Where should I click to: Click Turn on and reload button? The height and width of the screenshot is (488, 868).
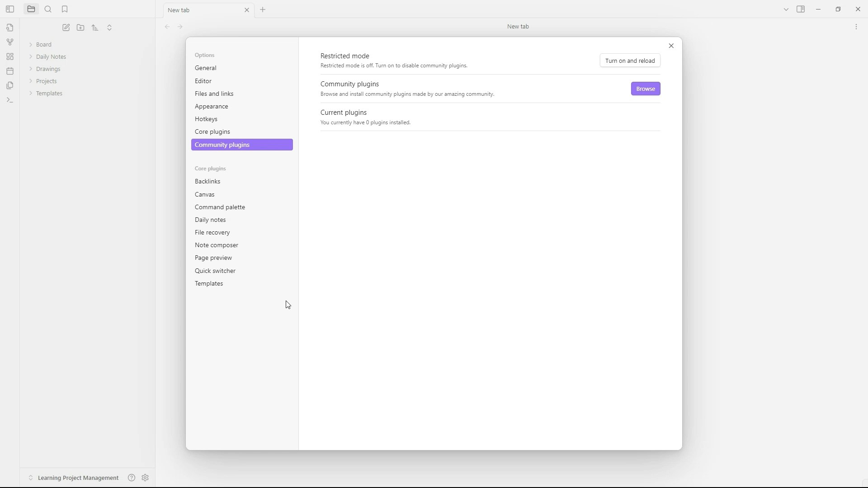click(630, 61)
